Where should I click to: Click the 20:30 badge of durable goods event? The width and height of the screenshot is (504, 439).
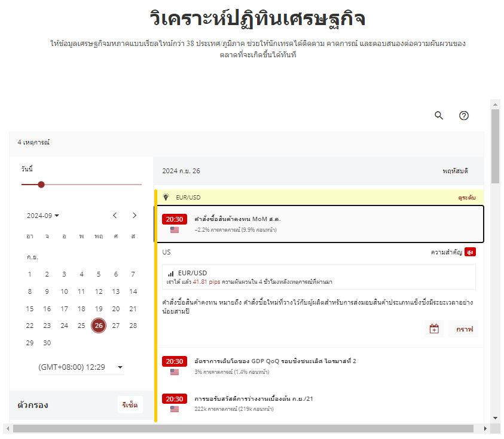(175, 219)
